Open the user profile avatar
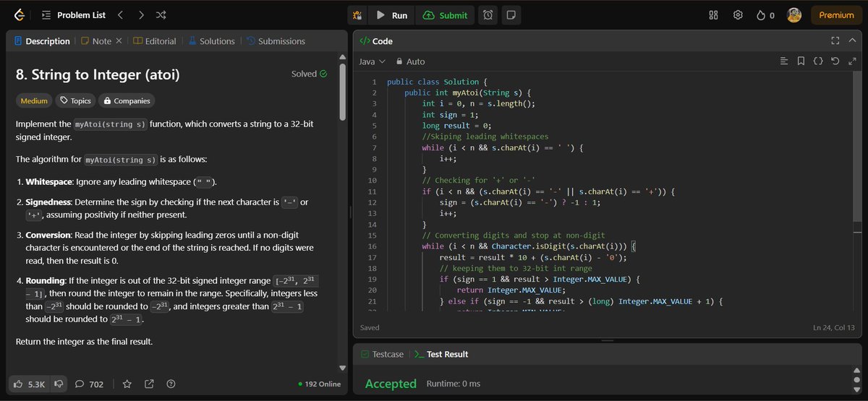868x401 pixels. pos(793,15)
